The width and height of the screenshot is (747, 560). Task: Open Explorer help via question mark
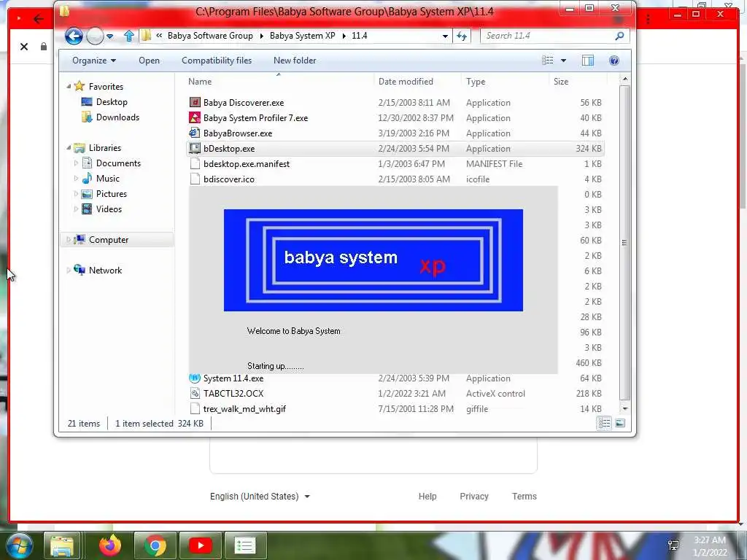pyautogui.click(x=614, y=61)
